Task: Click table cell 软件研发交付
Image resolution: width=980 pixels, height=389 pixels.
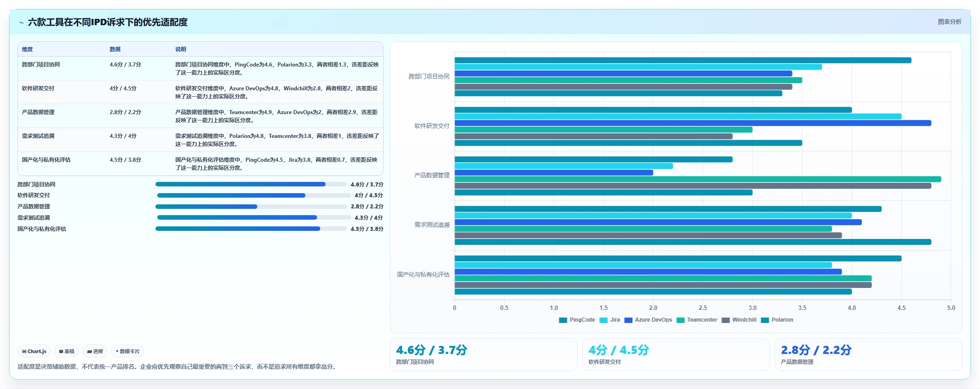Action: (x=38, y=88)
